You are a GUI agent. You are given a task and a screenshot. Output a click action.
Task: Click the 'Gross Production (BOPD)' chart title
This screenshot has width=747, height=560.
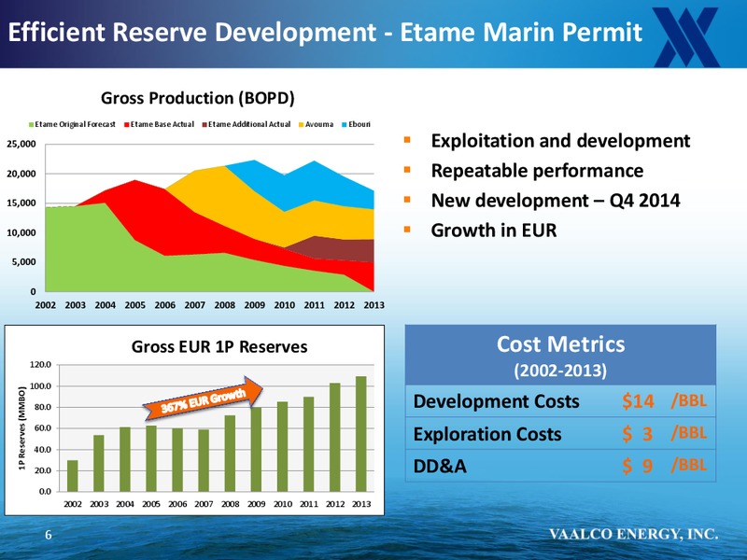coord(198,98)
